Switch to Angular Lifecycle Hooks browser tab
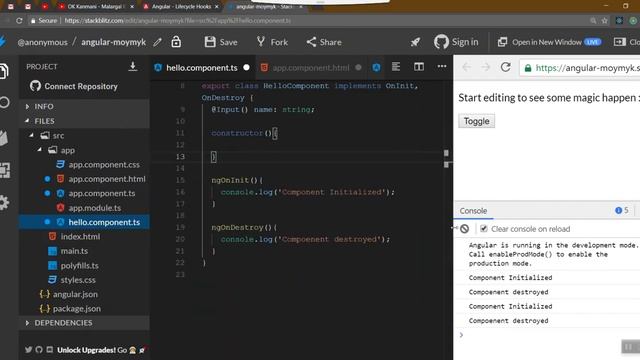The height and width of the screenshot is (360, 640). 182,7
